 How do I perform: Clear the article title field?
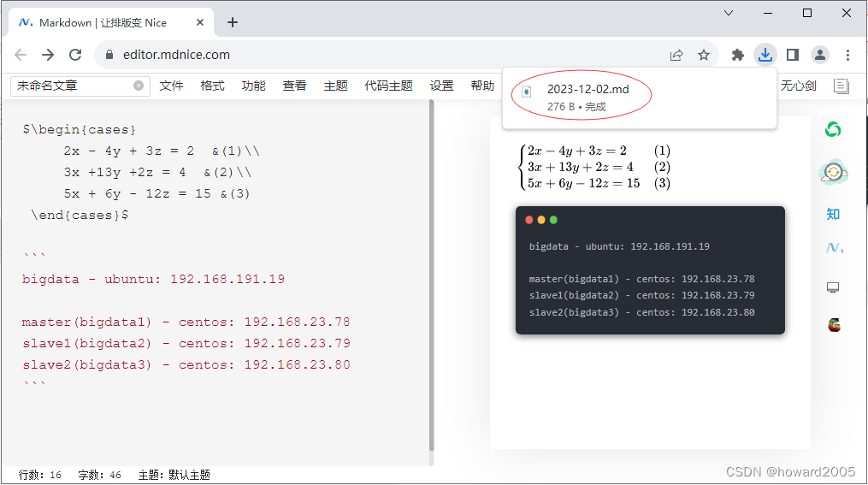pos(139,86)
